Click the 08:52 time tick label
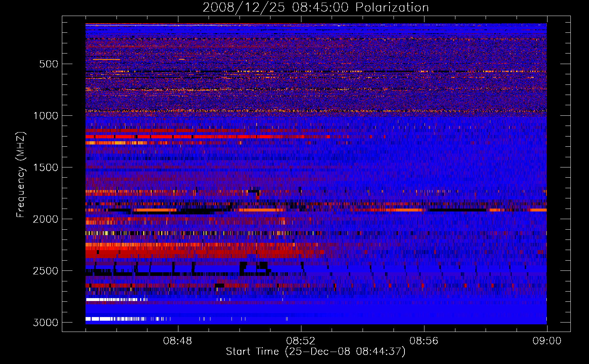This screenshot has height=364, width=589. point(301,341)
